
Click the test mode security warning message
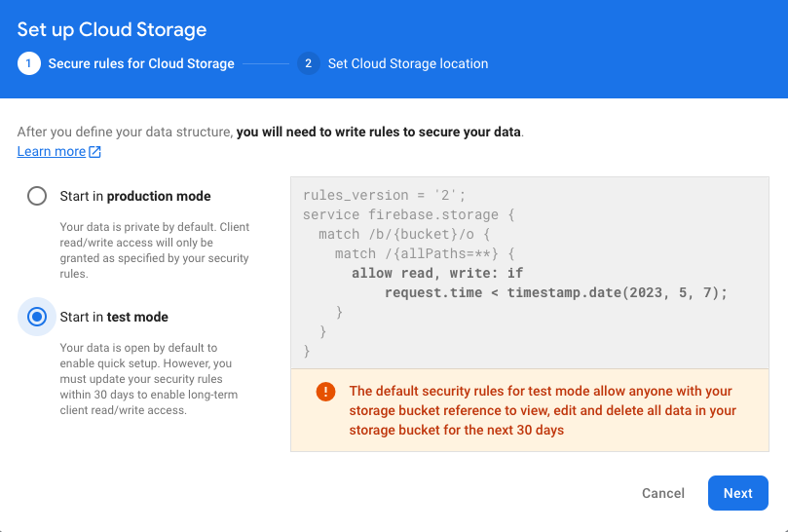click(544, 410)
